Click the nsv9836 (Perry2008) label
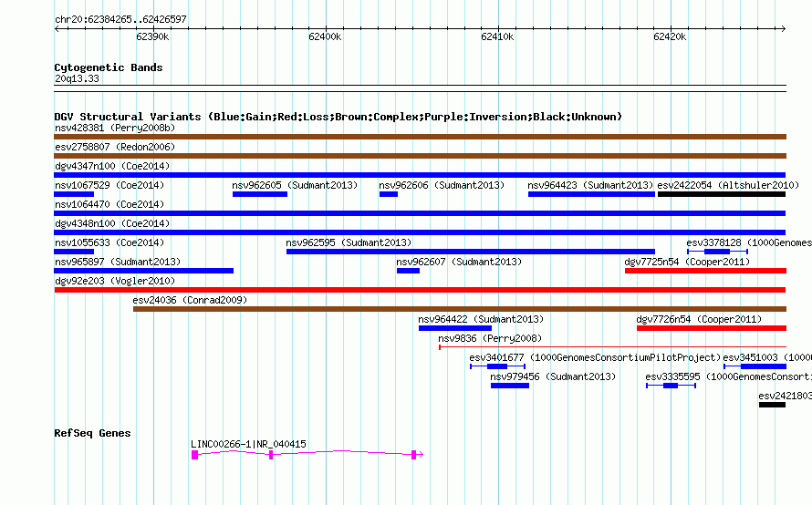This screenshot has width=812, height=505. 490,338
